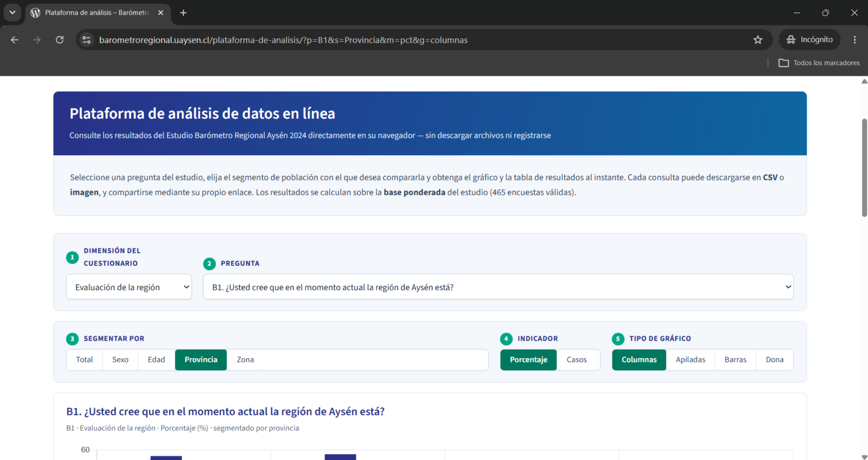This screenshot has width=868, height=460.
Task: Segment results by Total
Action: 85,360
